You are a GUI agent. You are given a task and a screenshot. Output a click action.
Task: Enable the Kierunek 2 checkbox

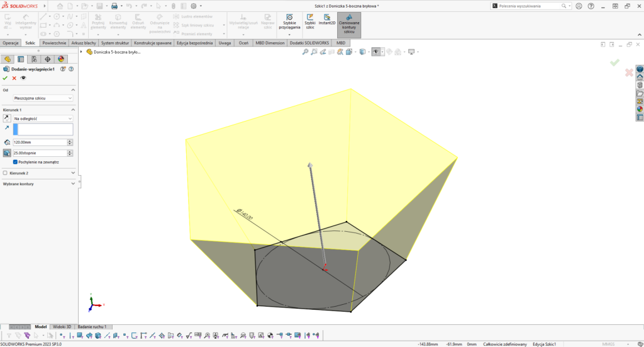(6, 173)
